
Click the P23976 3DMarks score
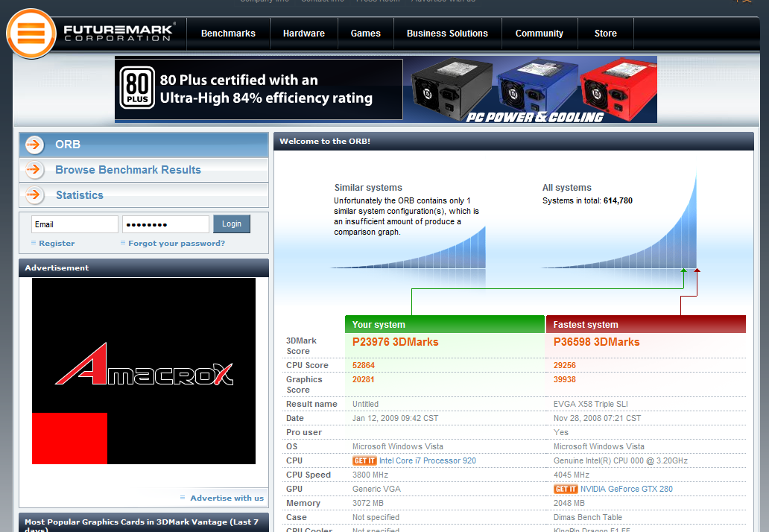point(395,342)
